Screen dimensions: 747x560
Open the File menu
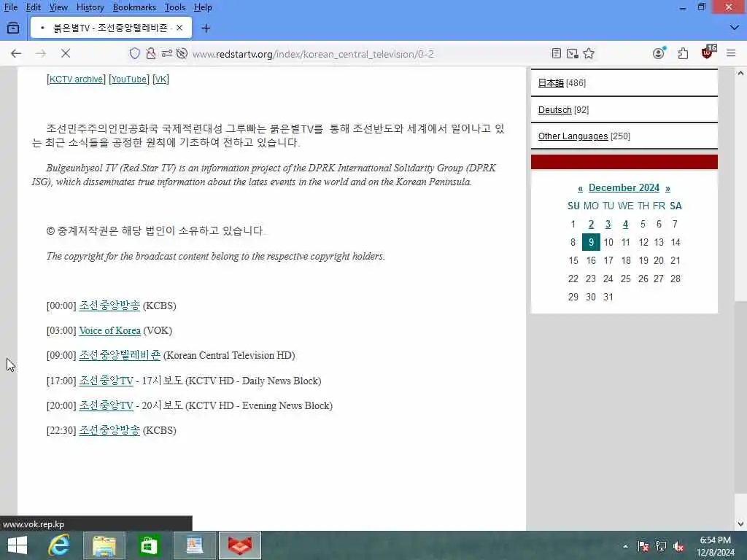click(10, 7)
